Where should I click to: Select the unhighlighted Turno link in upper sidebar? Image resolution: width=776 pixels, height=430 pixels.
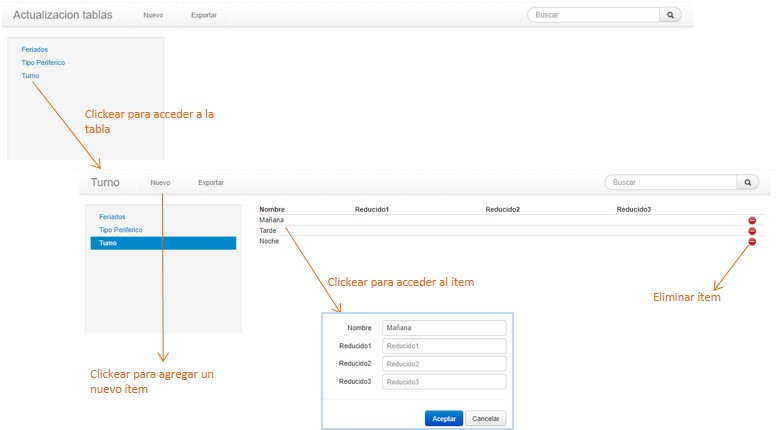(30, 75)
